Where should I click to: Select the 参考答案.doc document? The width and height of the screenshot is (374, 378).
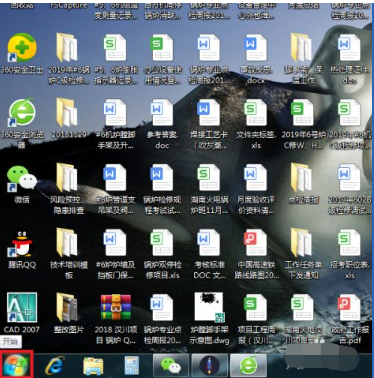[162, 124]
